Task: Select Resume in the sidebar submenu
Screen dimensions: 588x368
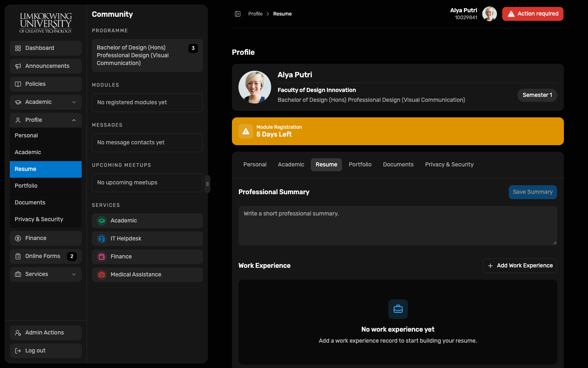Action: click(46, 169)
